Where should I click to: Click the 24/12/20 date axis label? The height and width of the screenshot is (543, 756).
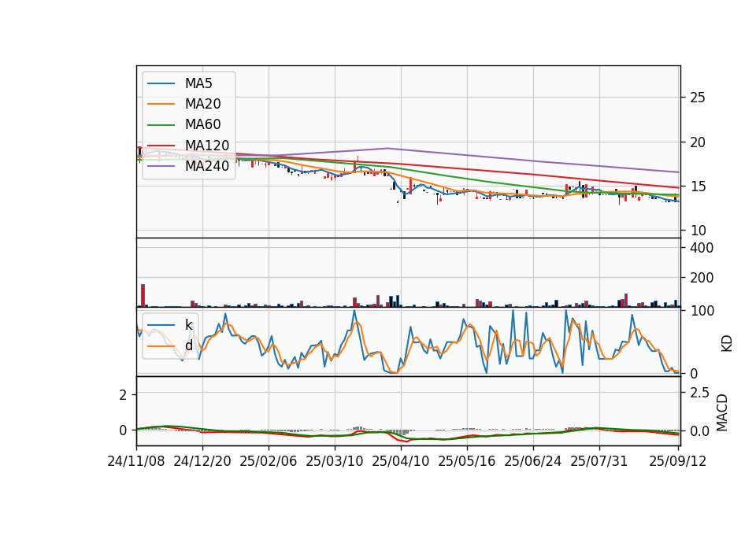tap(202, 461)
